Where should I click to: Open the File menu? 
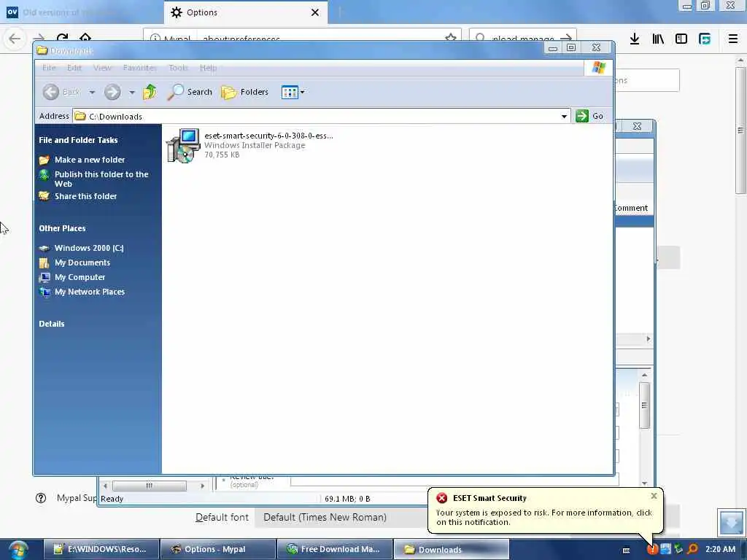point(49,68)
